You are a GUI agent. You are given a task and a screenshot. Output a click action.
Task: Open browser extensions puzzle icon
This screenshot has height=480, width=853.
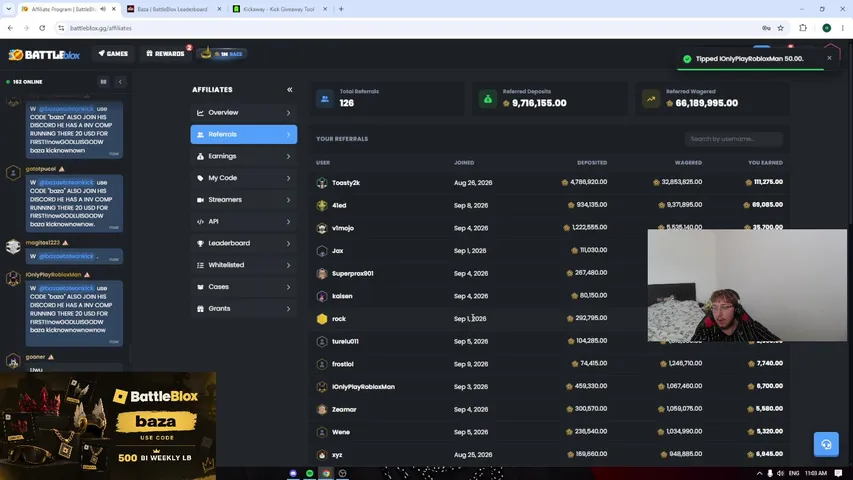[803, 28]
